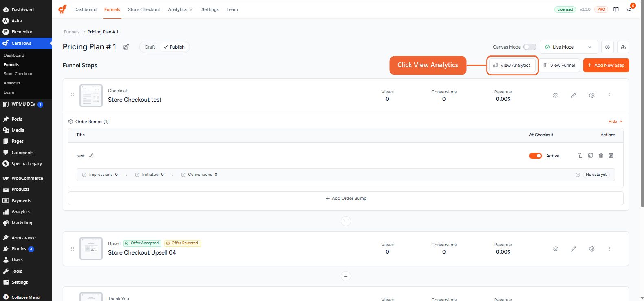Screen dimensions: 644x301
Task: Edit the Store Checkout Upsell 04 step with the pencil
Action: (573, 249)
